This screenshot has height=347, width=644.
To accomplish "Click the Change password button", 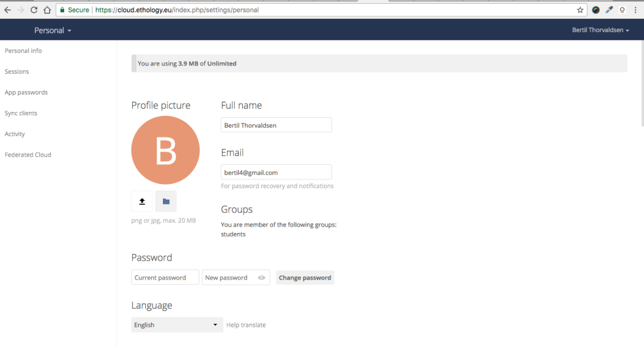I will [305, 278].
